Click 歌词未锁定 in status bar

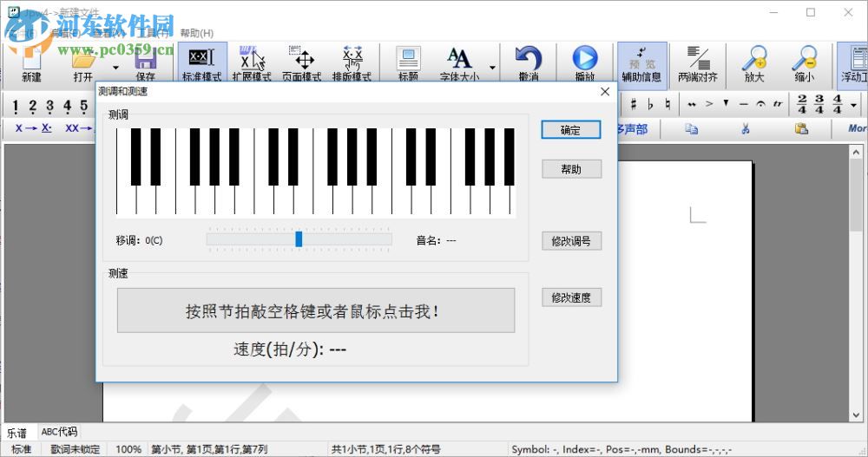pyautogui.click(x=76, y=449)
